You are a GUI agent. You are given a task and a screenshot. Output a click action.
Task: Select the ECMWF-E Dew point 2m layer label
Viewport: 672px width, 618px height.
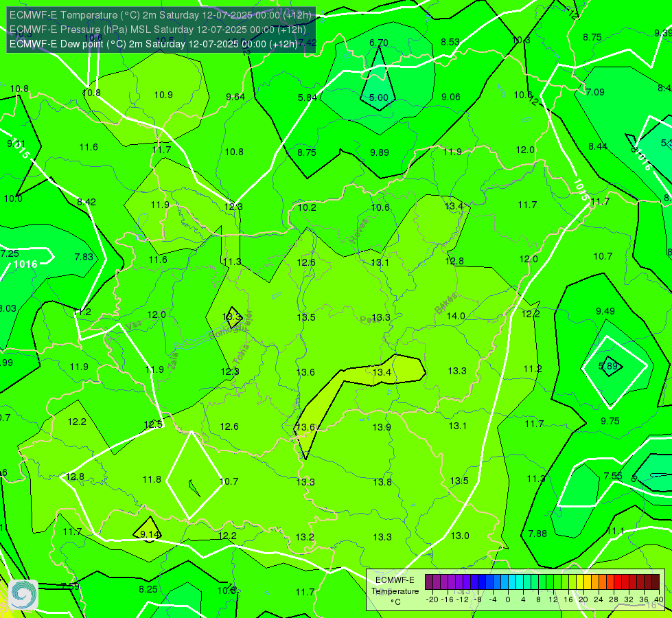(154, 44)
